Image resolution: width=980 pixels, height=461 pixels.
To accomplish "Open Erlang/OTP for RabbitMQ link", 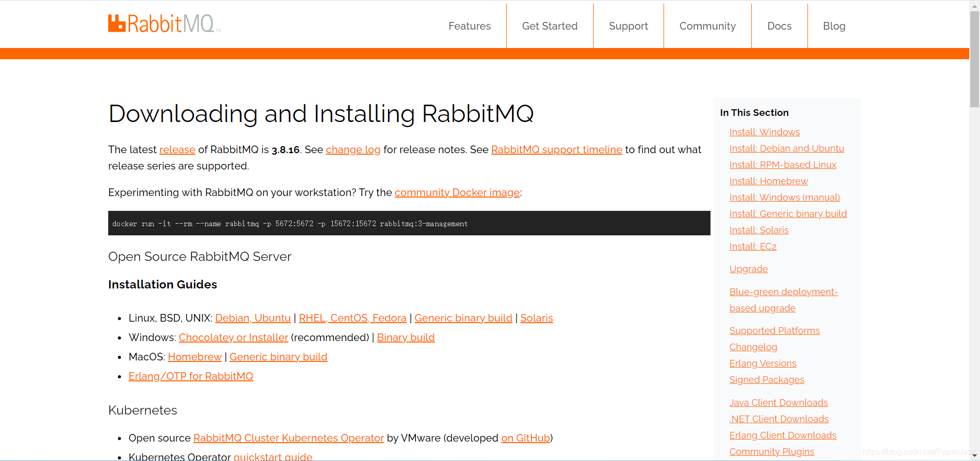I will point(191,376).
